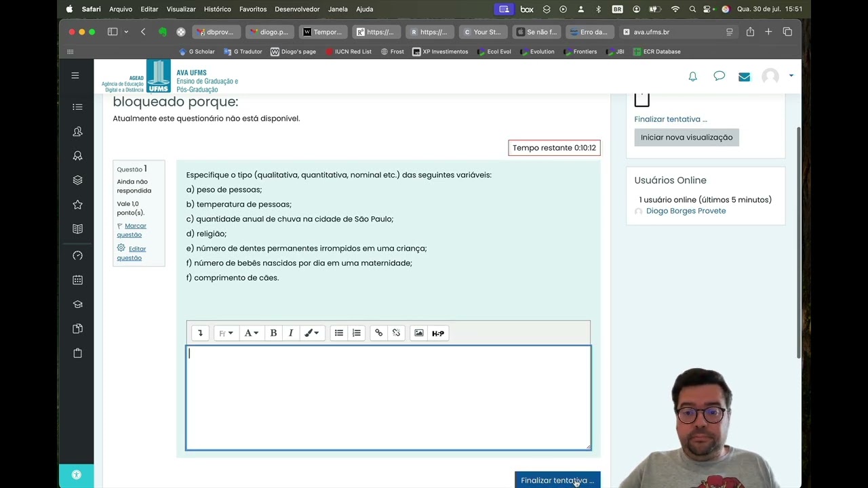The width and height of the screenshot is (868, 488).
Task: Open the clipboard icon in sidebar
Action: coord(77,353)
